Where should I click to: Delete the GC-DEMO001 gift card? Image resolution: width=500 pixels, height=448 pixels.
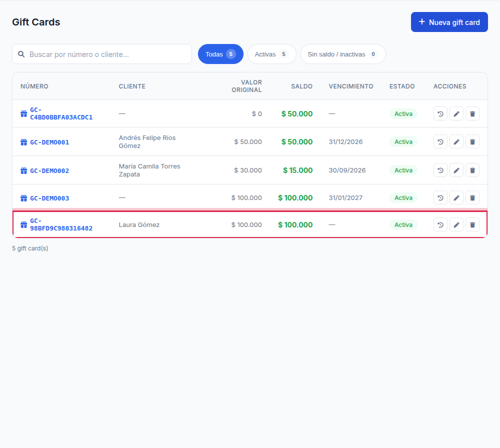(472, 142)
